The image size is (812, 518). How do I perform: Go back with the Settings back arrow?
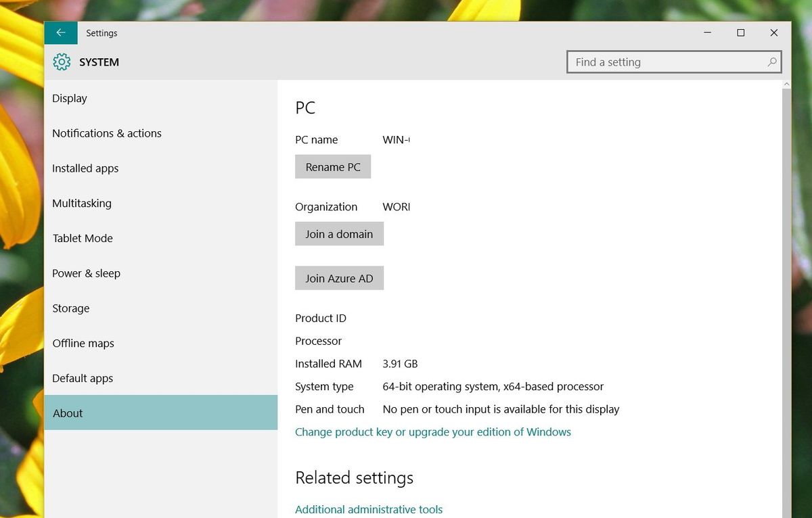point(61,32)
